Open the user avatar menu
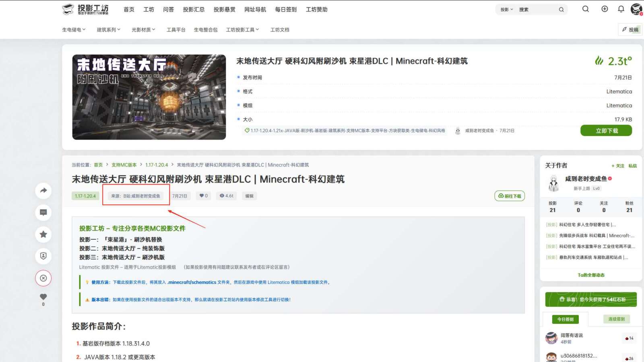Image resolution: width=644 pixels, height=362 pixels. click(x=637, y=9)
